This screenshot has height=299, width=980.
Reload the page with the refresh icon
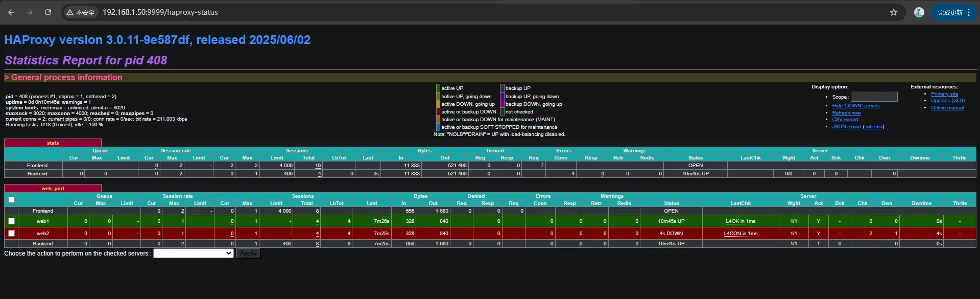(48, 12)
